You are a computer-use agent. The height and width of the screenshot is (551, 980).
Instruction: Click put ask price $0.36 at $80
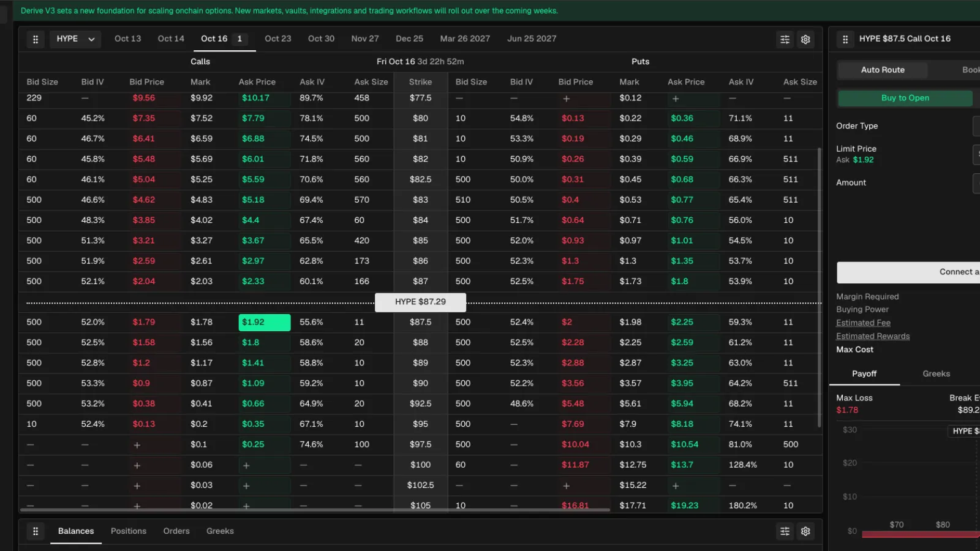[x=682, y=119]
